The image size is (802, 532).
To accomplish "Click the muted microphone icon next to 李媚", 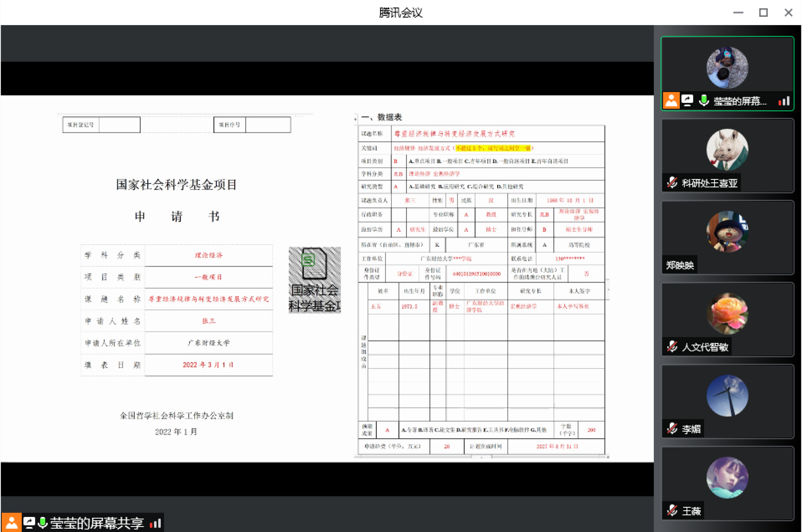I will [x=672, y=429].
